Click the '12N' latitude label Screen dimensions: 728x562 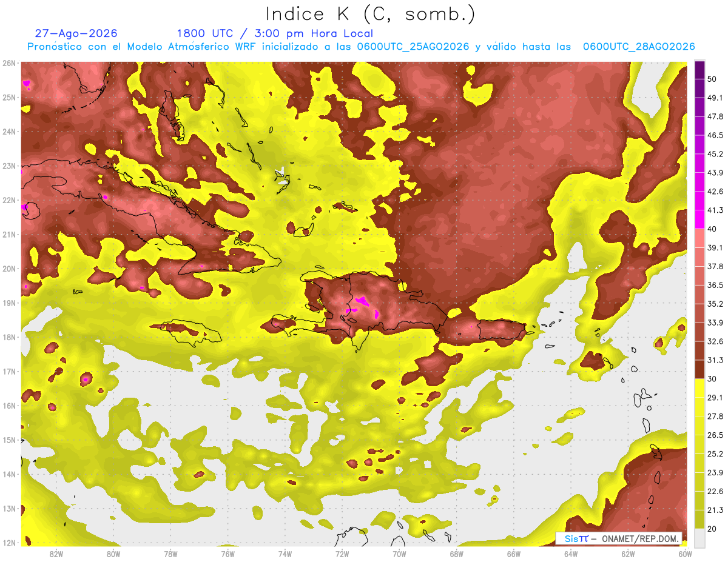(9, 543)
